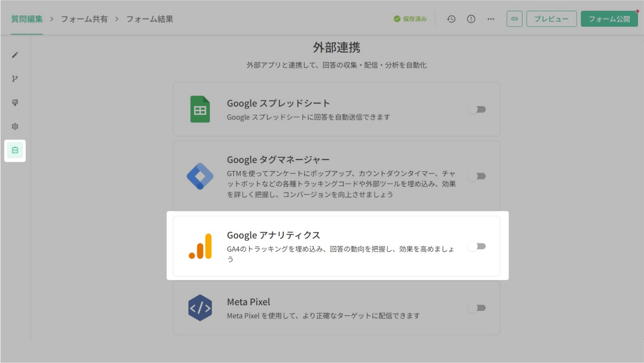Click the subtitle starting with 外部アプリと連携して
This screenshot has width=644, height=363.
pos(337,65)
